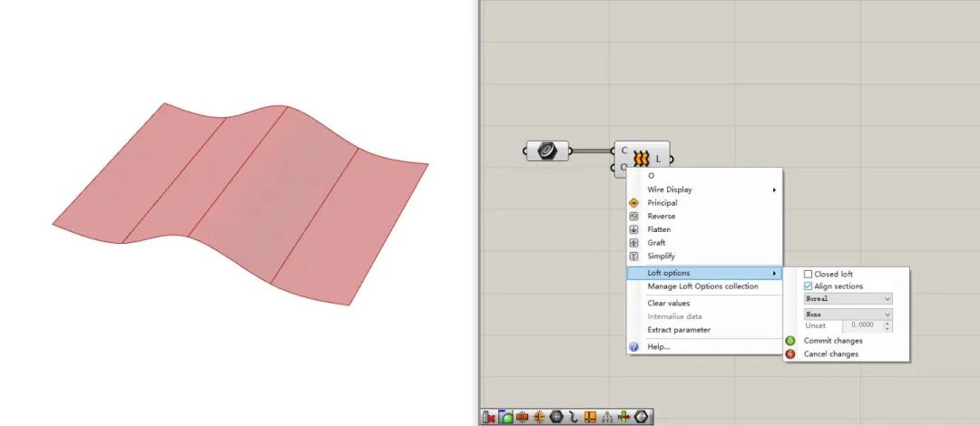Decrement the 0.0000 value with down arrow

(x=888, y=329)
